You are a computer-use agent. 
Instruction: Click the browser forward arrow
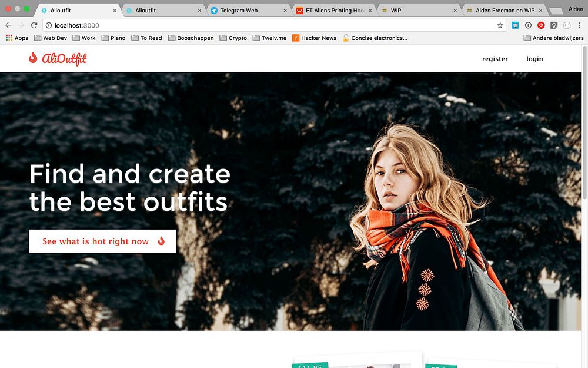point(21,25)
